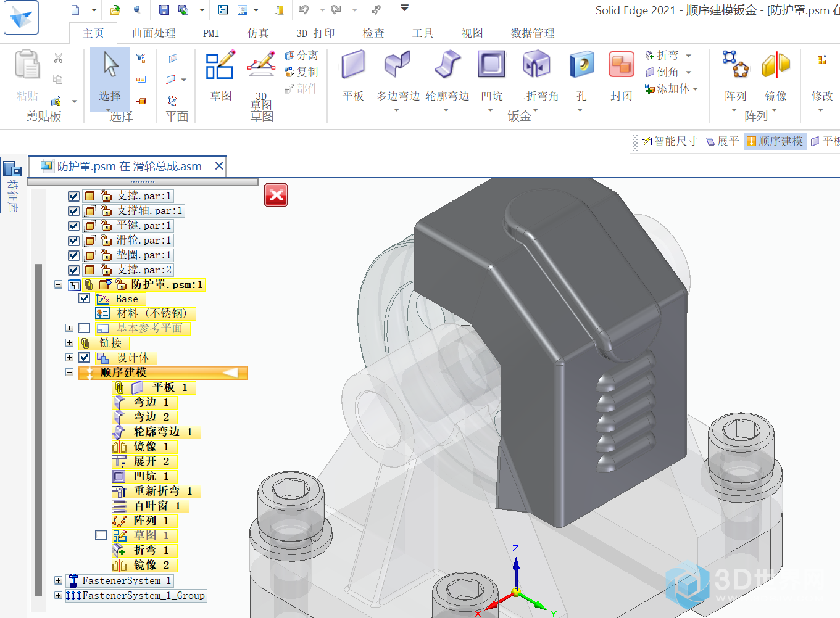Pick the 轮廓弯边 contour flange tool
The width and height of the screenshot is (840, 618).
447,76
